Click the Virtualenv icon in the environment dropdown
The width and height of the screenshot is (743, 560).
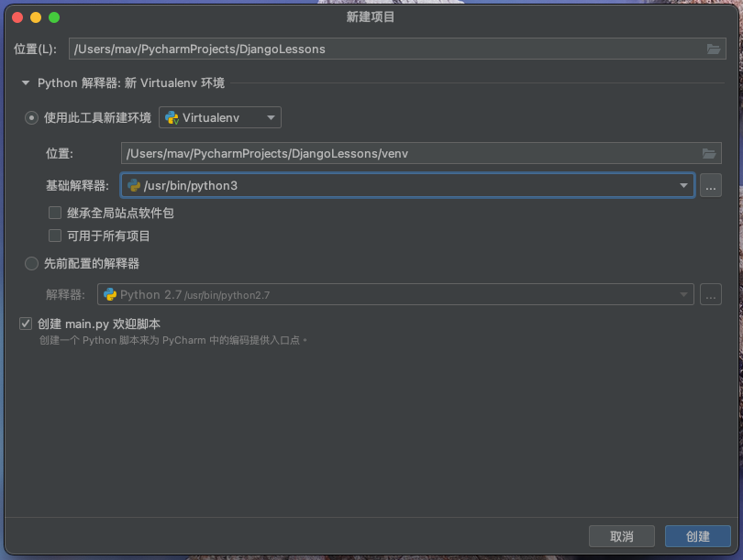point(172,117)
